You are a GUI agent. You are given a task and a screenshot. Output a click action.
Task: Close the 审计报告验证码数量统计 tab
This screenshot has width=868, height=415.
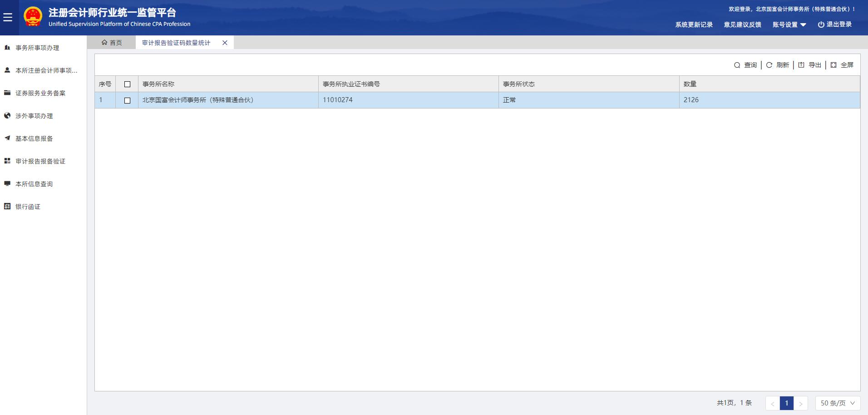pos(225,43)
